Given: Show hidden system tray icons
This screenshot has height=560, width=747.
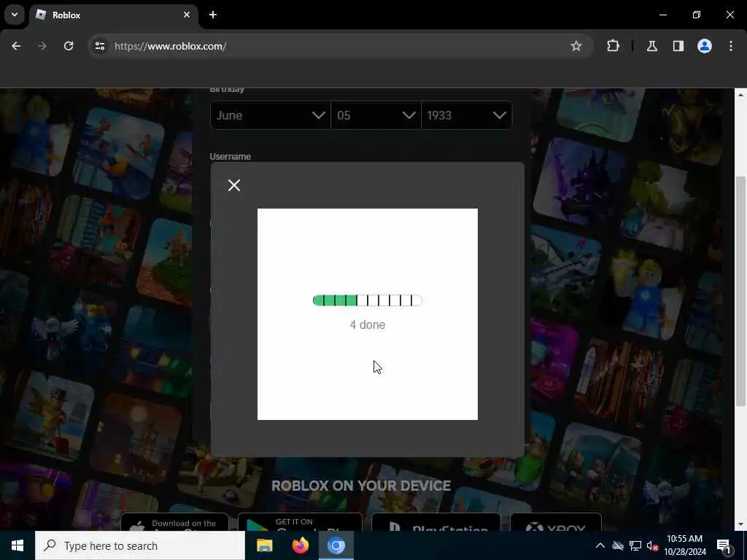Looking at the screenshot, I should pos(600,545).
